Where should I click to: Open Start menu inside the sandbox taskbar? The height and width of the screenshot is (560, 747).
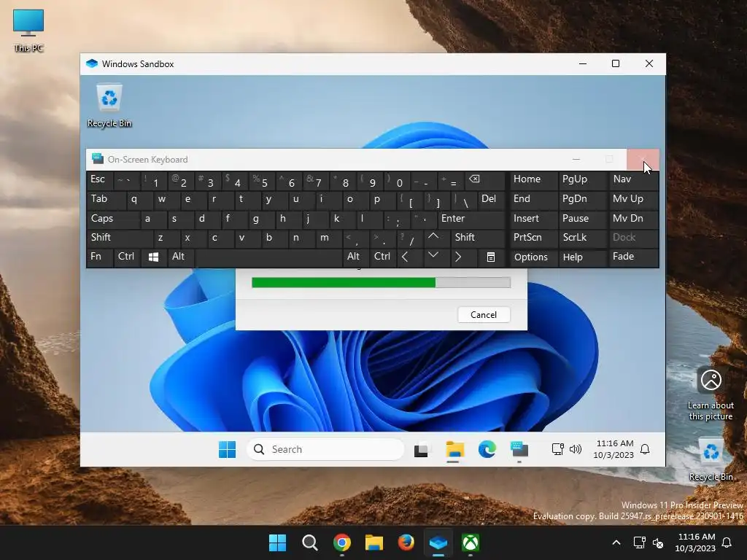228,449
